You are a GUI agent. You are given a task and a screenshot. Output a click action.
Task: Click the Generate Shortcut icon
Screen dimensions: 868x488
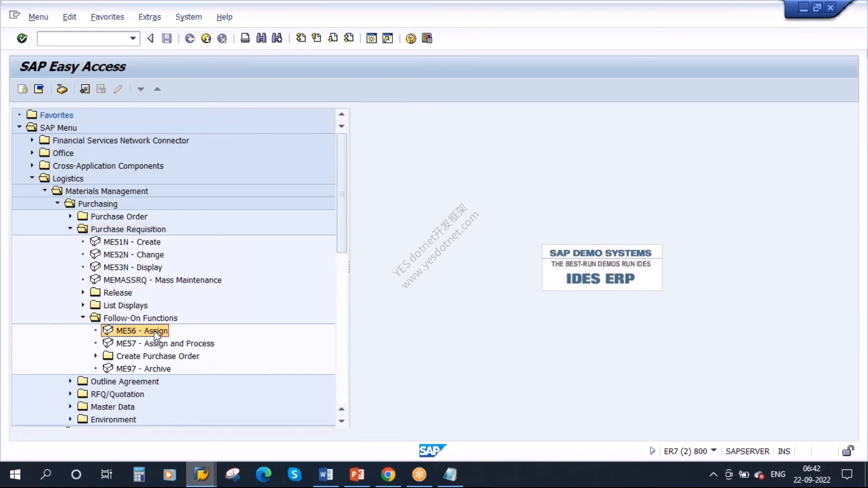click(387, 38)
